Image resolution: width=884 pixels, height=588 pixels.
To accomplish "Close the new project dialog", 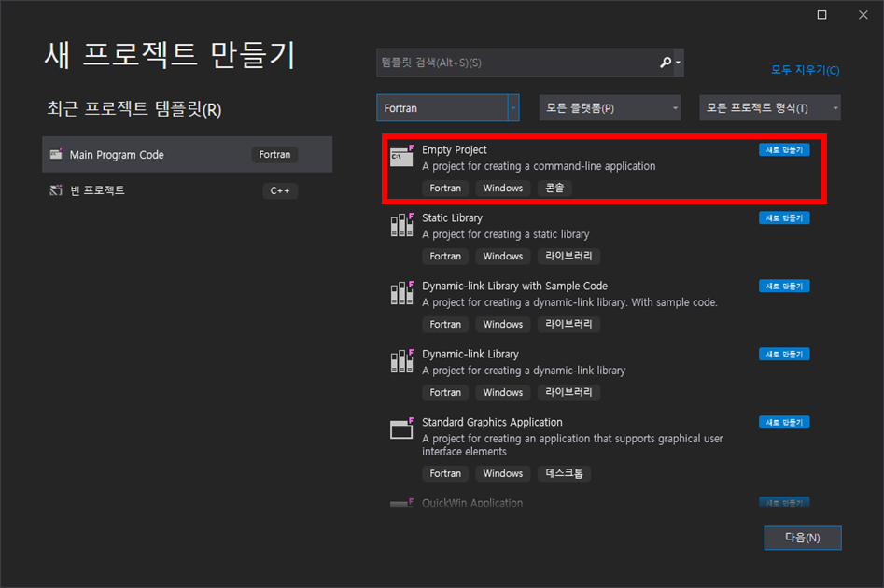I will (863, 15).
